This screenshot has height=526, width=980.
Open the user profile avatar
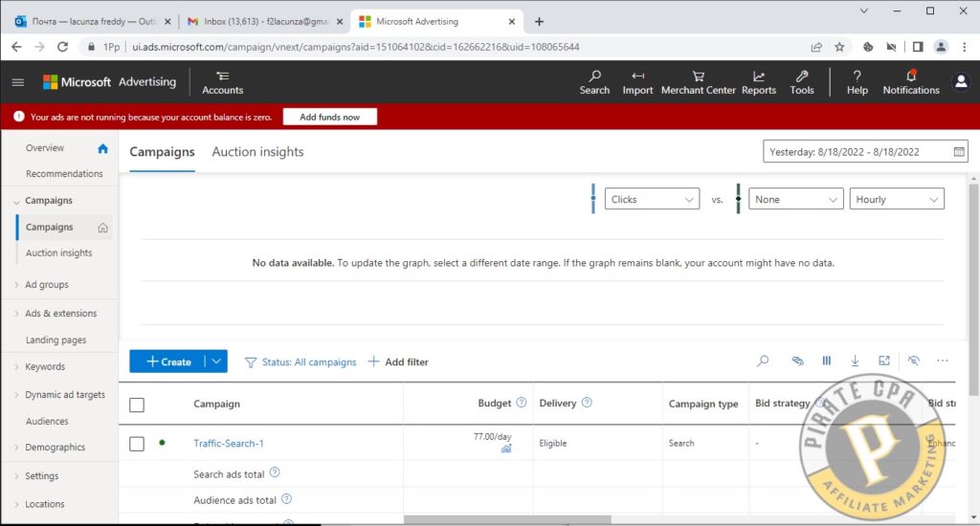pyautogui.click(x=961, y=82)
